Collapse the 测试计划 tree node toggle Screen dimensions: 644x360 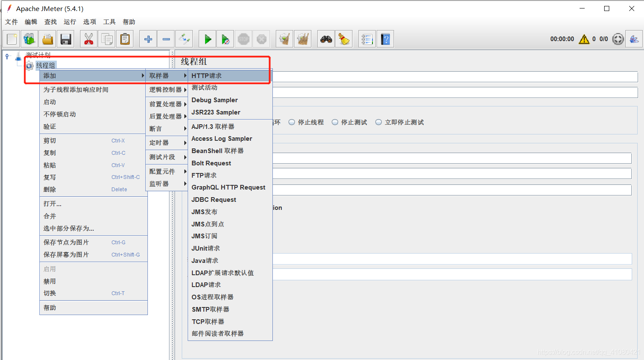coord(7,56)
